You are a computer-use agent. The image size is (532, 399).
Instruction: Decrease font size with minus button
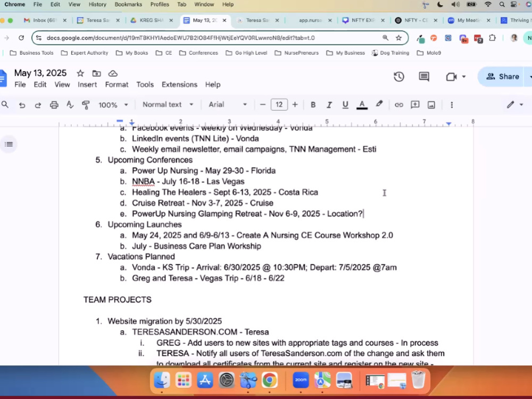point(263,105)
